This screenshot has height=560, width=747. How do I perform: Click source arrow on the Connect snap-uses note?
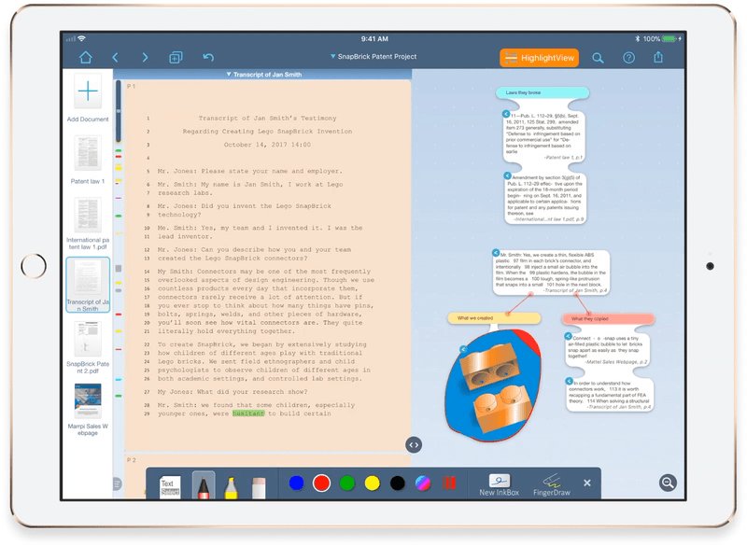coord(569,336)
